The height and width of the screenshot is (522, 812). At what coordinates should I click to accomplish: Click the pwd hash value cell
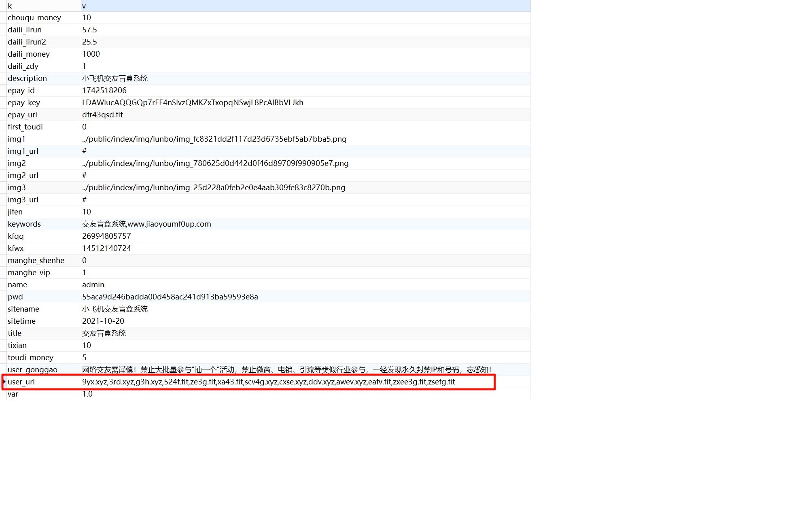tap(170, 297)
